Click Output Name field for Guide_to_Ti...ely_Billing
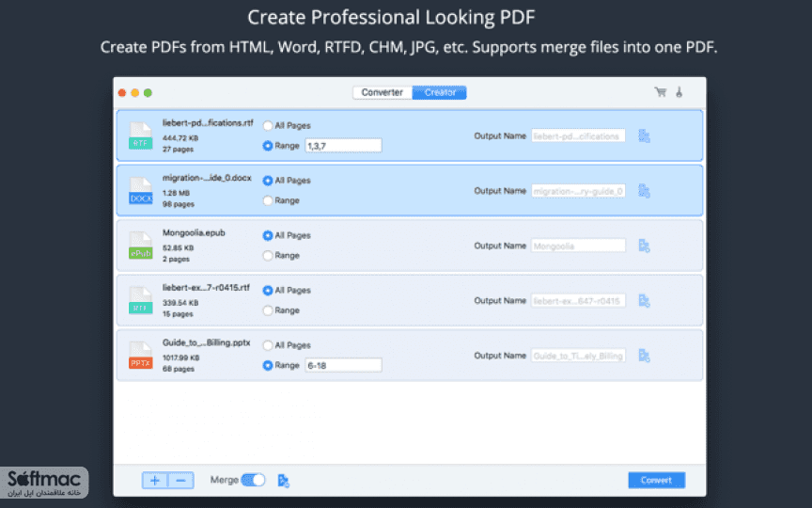The height and width of the screenshot is (508, 812). pos(578,356)
